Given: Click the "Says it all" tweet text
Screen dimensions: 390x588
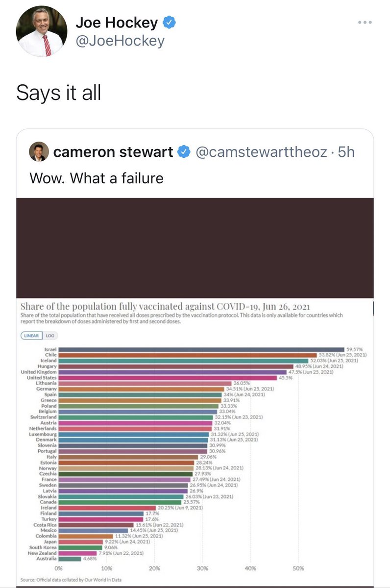Looking at the screenshot, I should [x=59, y=92].
